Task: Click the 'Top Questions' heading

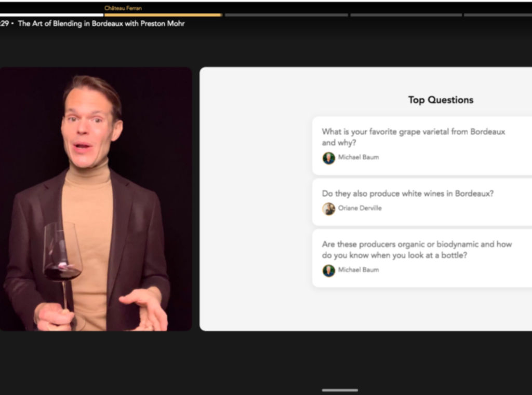Action: pos(441,100)
